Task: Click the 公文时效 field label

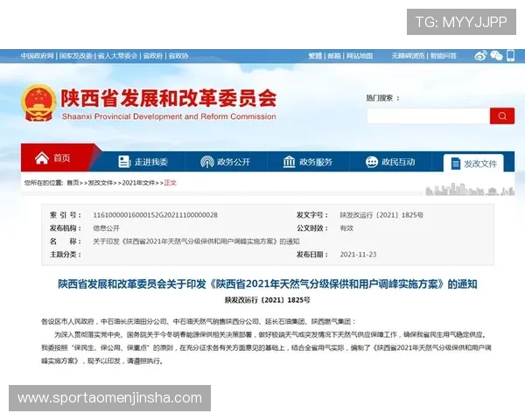Action: pos(311,228)
